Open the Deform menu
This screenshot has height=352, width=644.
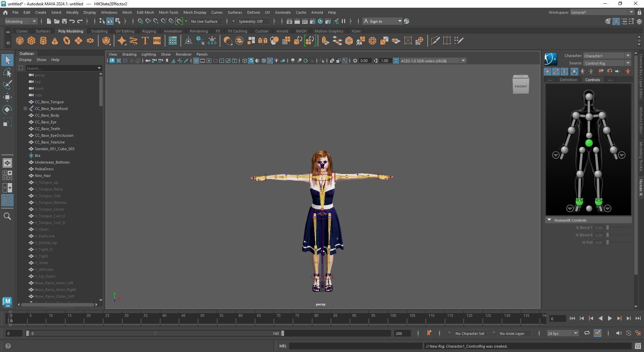coord(253,12)
